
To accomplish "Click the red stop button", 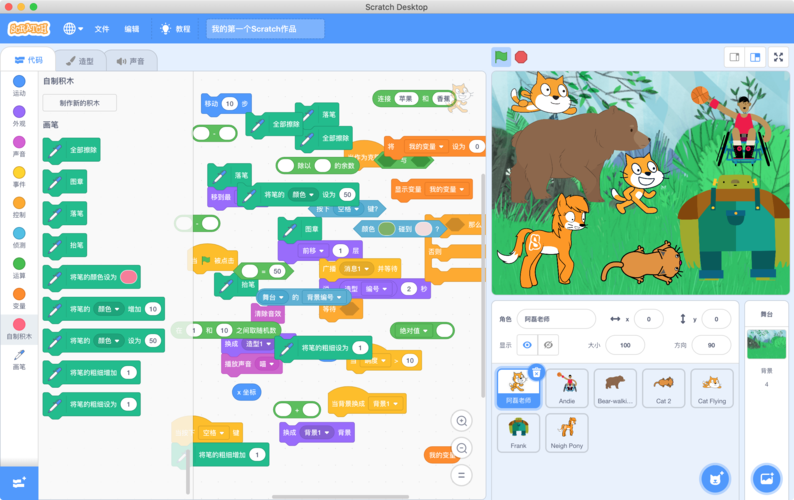I will (521, 57).
